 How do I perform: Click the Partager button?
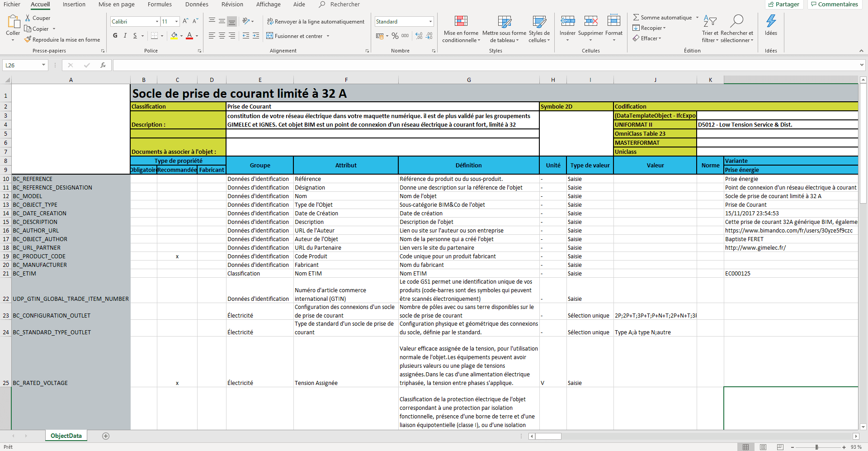tap(783, 5)
